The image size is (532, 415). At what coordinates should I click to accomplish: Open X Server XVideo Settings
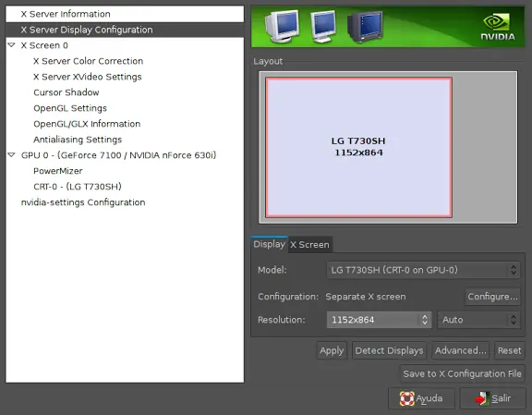(x=88, y=77)
